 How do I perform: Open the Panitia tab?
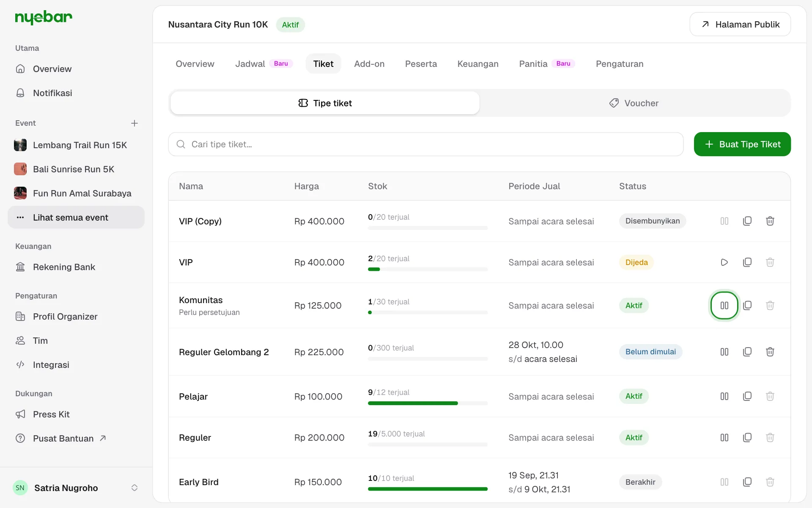pos(547,64)
